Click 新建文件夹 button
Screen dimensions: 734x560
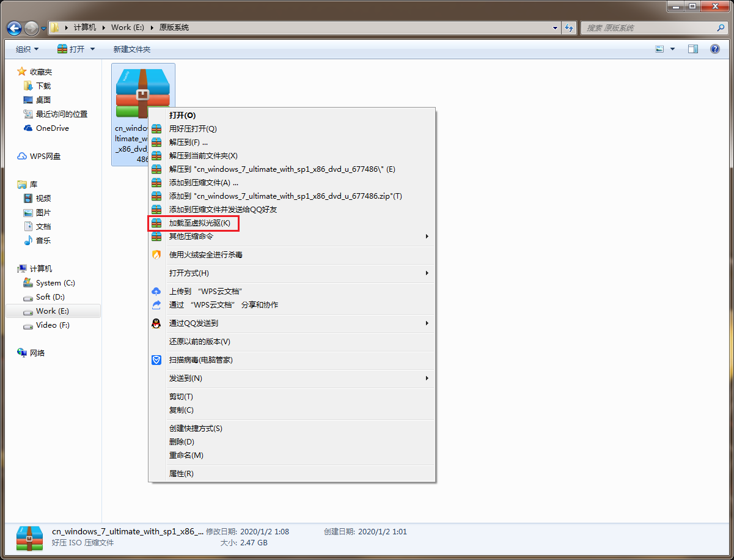(131, 49)
